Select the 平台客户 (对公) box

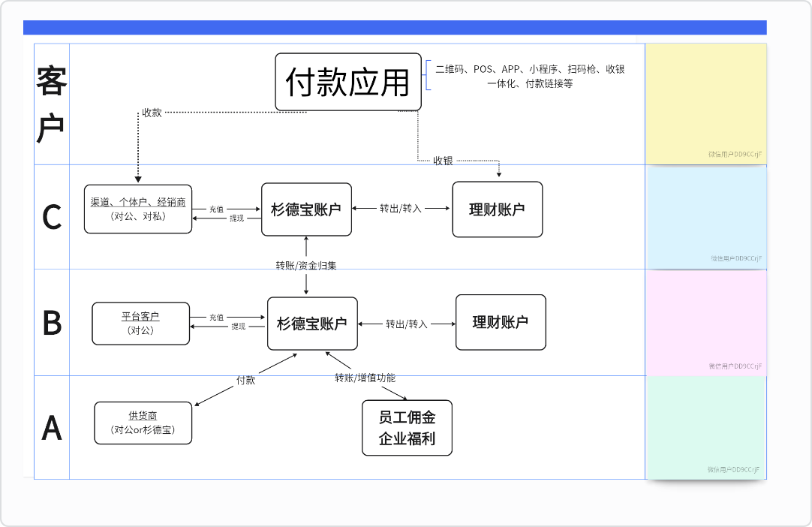pos(141,324)
